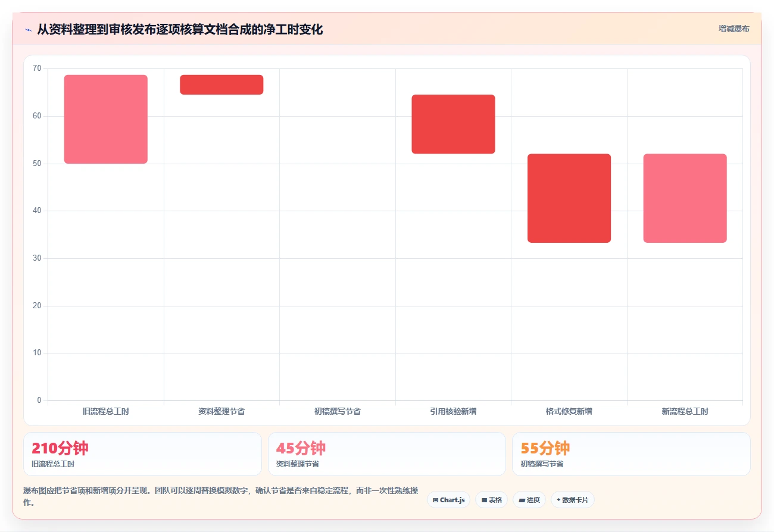Click the 210分钟 stat value
Image resolution: width=774 pixels, height=532 pixels.
pyautogui.click(x=60, y=448)
